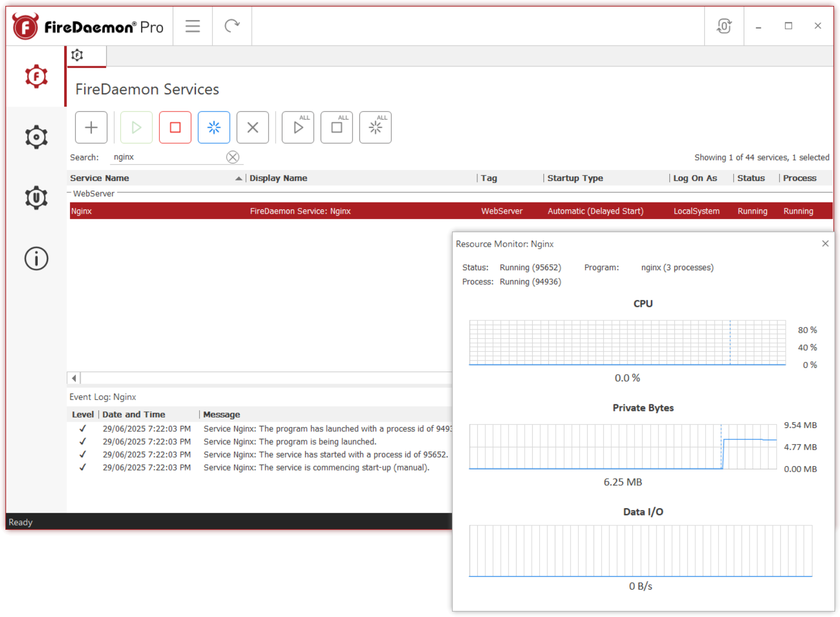Sort by Tag column
The image size is (840, 617).
click(x=510, y=178)
